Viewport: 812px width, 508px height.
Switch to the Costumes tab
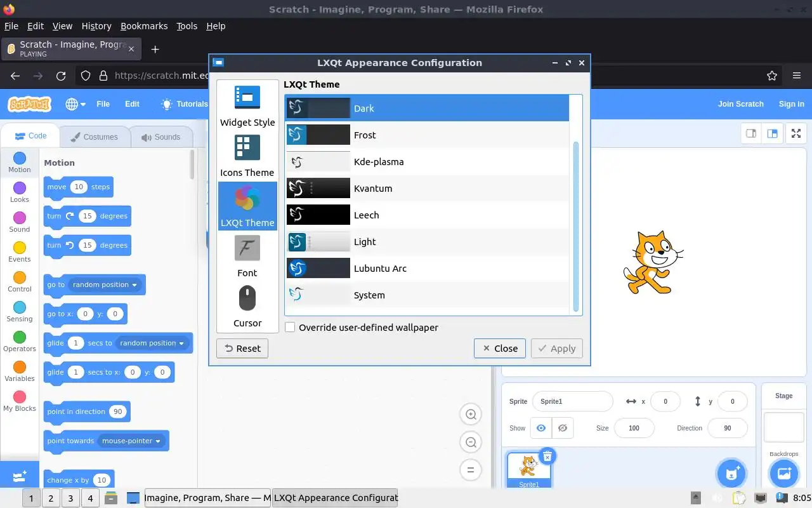coord(94,137)
